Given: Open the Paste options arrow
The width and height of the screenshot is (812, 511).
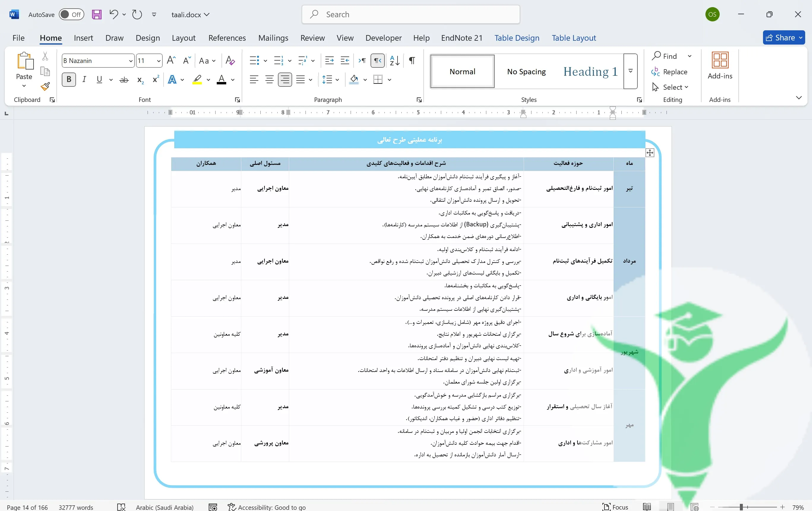Looking at the screenshot, I should (24, 86).
